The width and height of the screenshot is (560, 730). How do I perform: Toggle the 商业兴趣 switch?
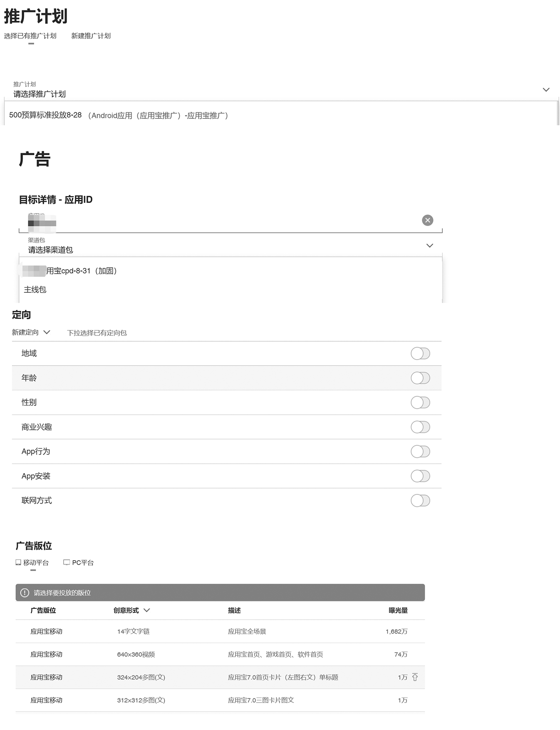(420, 427)
